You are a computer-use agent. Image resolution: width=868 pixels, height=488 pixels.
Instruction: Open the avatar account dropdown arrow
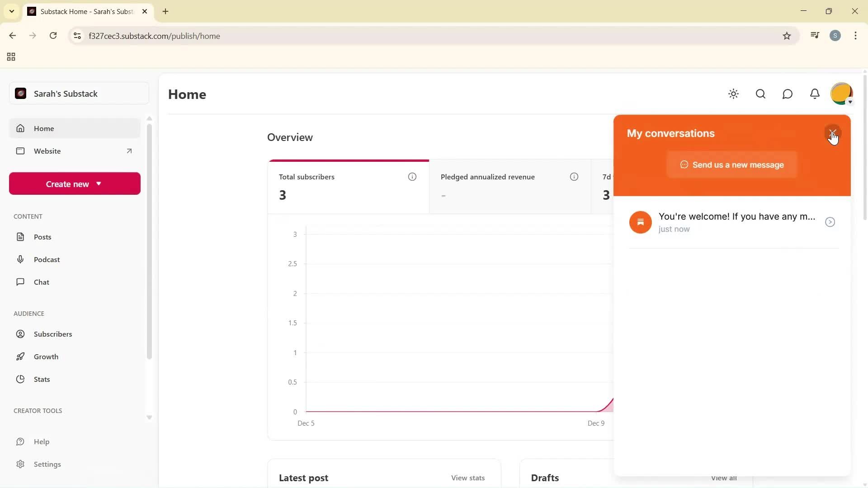point(851,102)
